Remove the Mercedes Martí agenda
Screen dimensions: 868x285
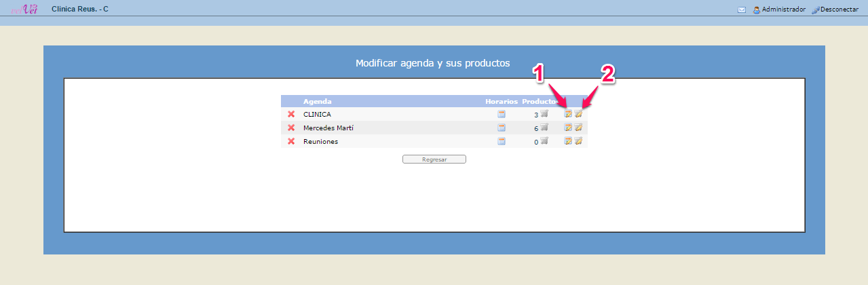pyautogui.click(x=291, y=128)
